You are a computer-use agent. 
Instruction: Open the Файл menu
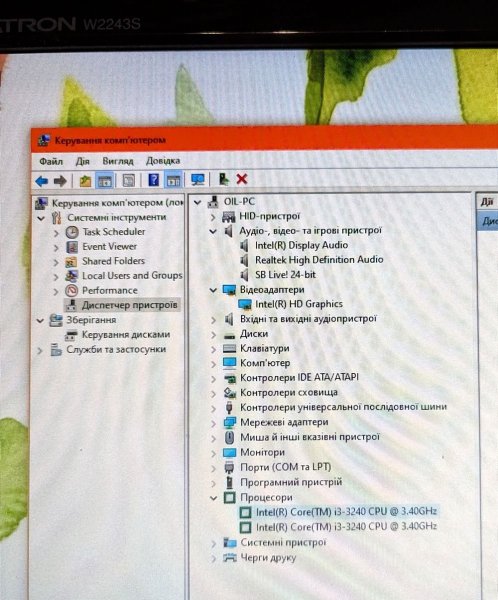pyautogui.click(x=51, y=161)
